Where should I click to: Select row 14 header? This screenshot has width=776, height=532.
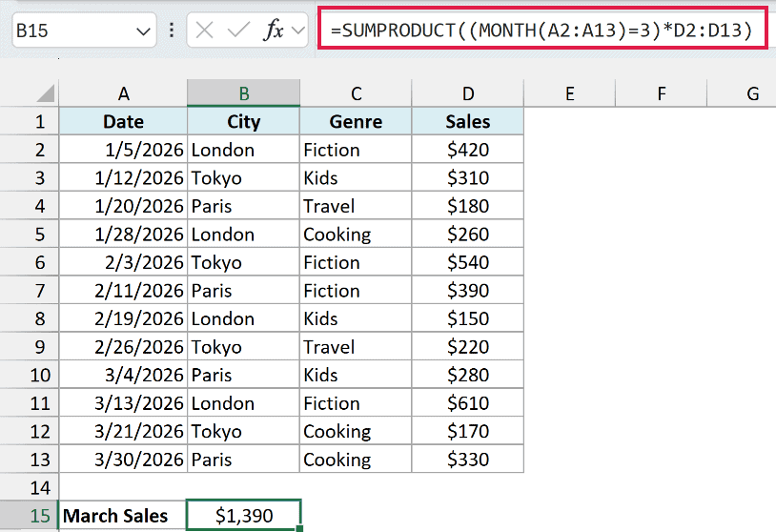30,487
